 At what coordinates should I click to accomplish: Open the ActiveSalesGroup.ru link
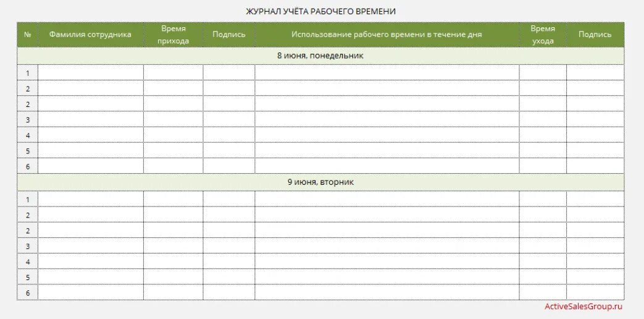583,307
